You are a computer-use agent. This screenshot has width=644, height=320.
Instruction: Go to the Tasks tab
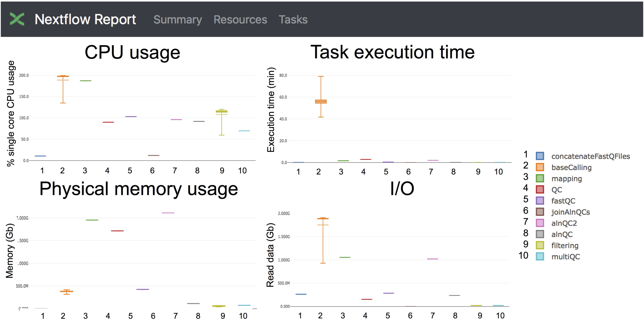tap(293, 20)
